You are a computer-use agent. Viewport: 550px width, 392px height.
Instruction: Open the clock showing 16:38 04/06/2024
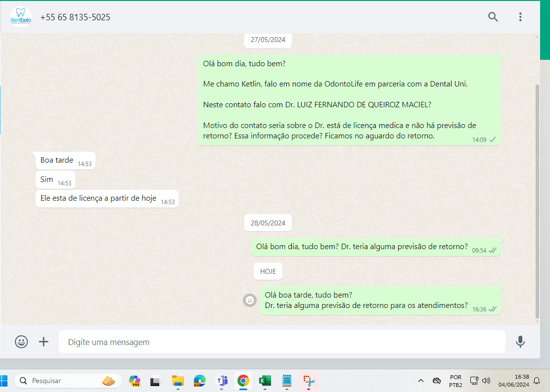(513, 381)
